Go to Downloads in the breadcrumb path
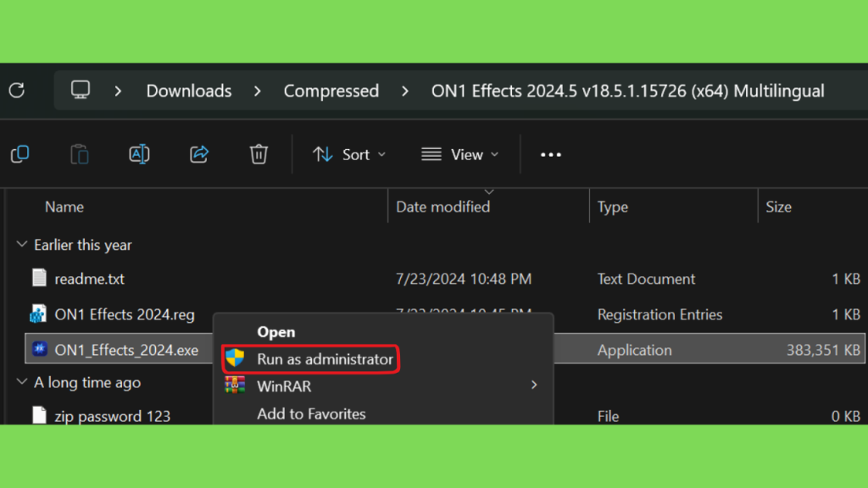 pyautogui.click(x=189, y=91)
